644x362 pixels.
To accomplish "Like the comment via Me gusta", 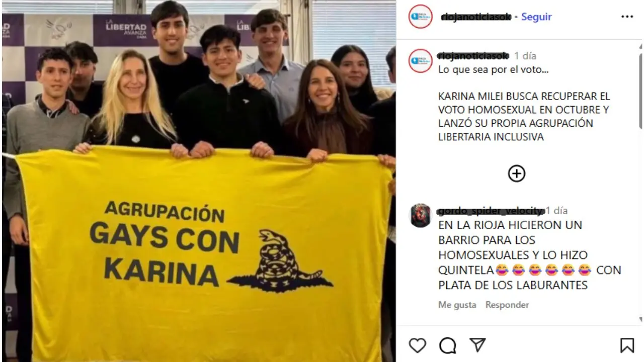I will coord(457,305).
